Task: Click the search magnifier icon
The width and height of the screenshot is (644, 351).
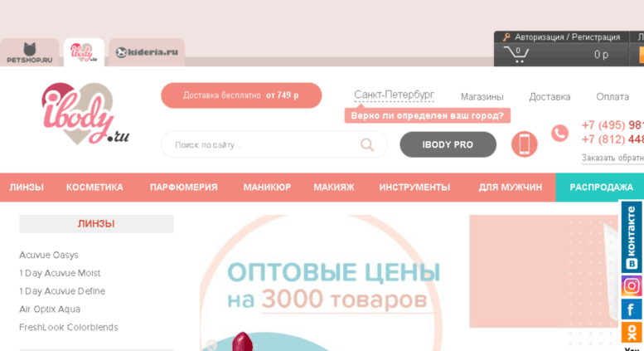Action: point(367,144)
